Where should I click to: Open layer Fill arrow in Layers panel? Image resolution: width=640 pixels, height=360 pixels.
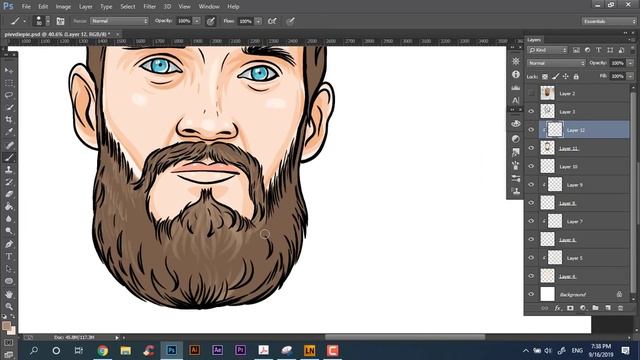[x=630, y=76]
